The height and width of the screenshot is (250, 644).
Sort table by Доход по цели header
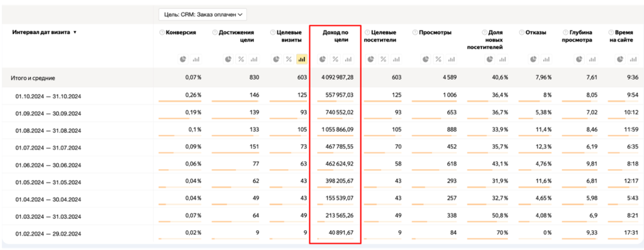pyautogui.click(x=335, y=36)
